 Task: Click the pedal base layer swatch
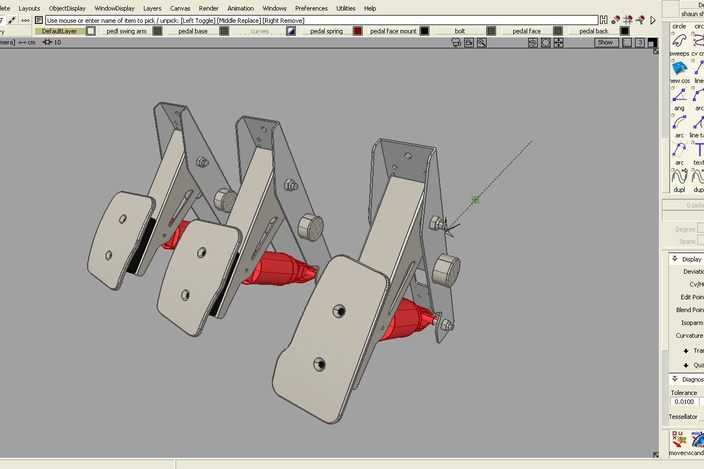[224, 31]
